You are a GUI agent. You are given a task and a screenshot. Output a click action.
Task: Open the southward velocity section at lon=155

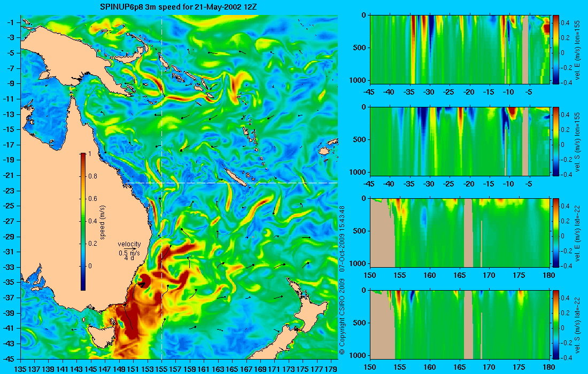460,141
